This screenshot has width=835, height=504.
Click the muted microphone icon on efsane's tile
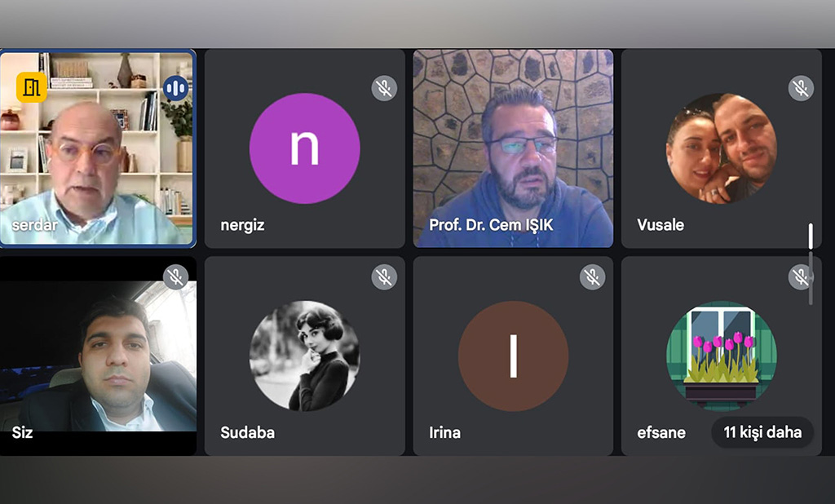coord(801,277)
